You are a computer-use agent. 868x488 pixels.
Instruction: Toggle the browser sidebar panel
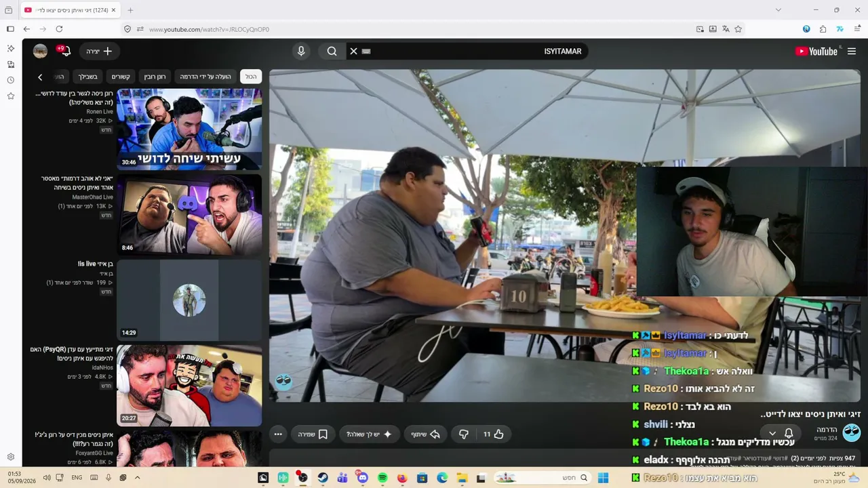point(10,29)
